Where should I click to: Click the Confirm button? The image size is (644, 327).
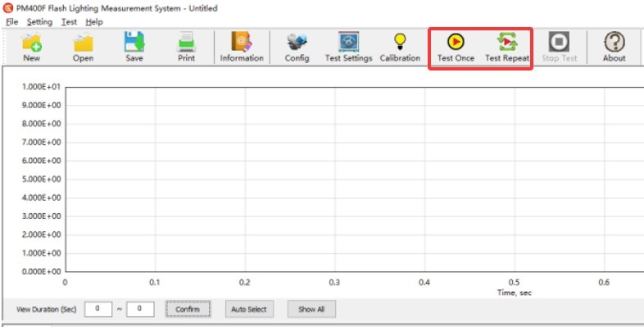click(188, 309)
